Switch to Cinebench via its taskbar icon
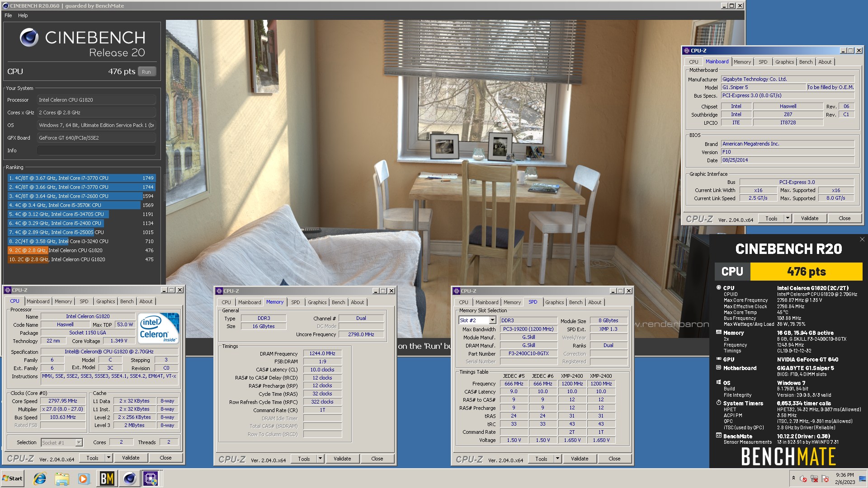The height and width of the screenshot is (488, 868). point(129,478)
